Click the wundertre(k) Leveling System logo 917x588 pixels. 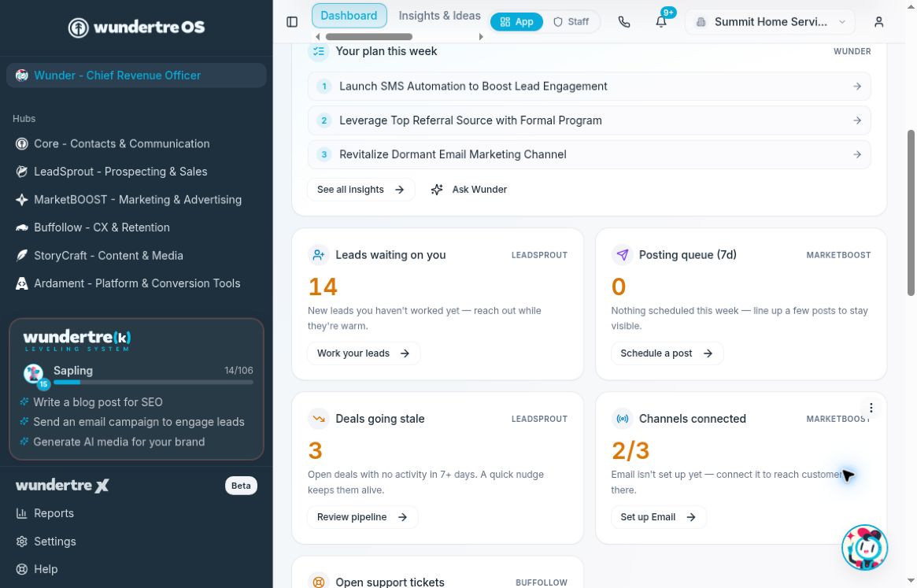click(76, 341)
